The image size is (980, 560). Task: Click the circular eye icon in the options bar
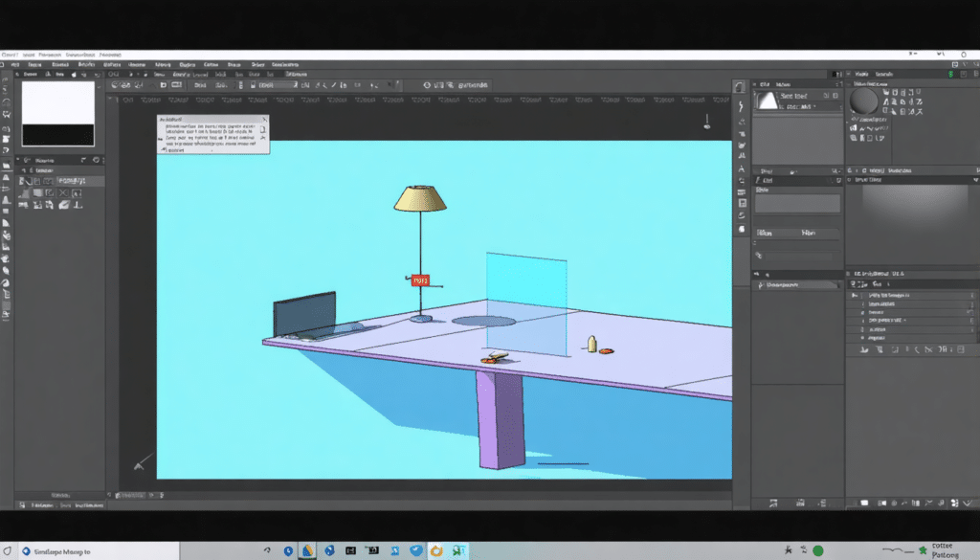point(427,85)
